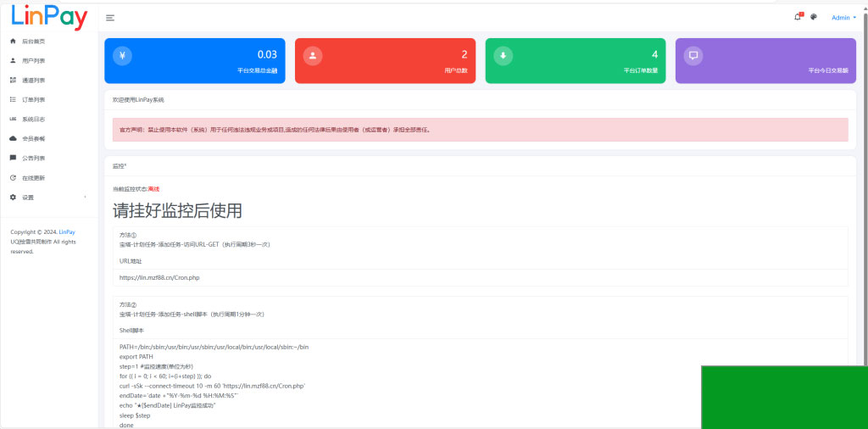Toggle the sidebar with the hamburger icon
Image resolution: width=868 pixels, height=429 pixels.
[x=110, y=19]
